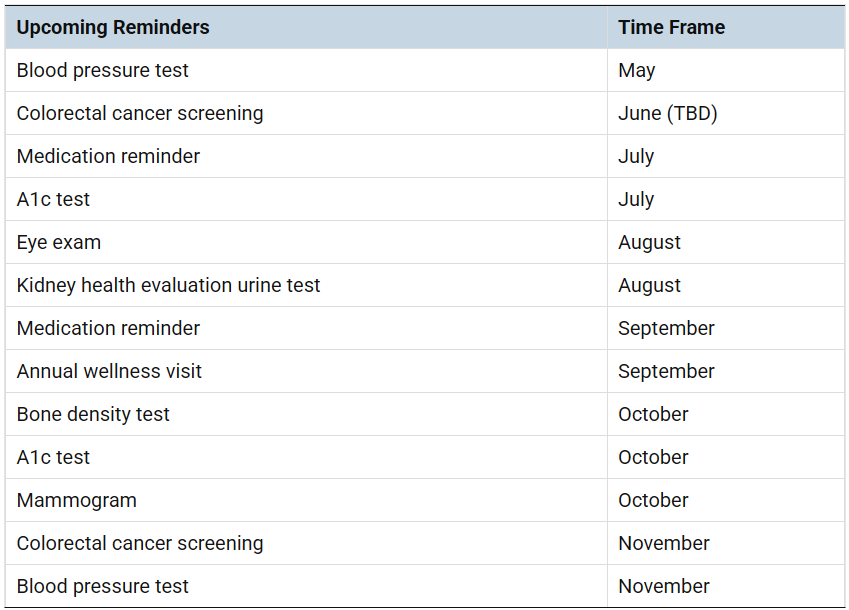Click Colorectal cancer screening in the June row
The width and height of the screenshot is (849, 610).
tap(140, 113)
